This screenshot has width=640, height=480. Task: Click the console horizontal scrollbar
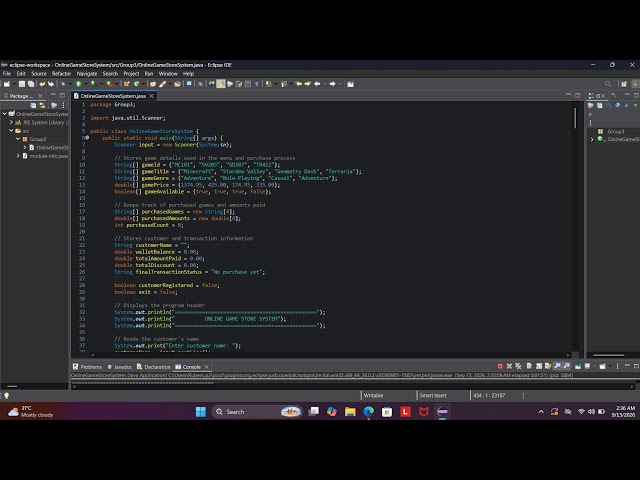(x=353, y=386)
